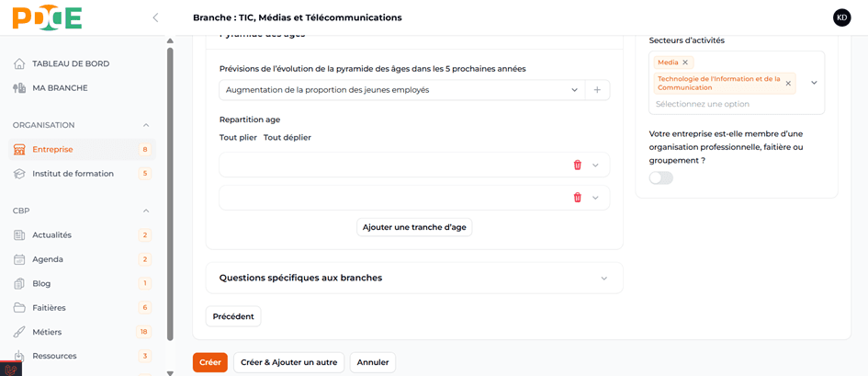This screenshot has height=376, width=868.
Task: Click Tout plier link
Action: pyautogui.click(x=238, y=138)
